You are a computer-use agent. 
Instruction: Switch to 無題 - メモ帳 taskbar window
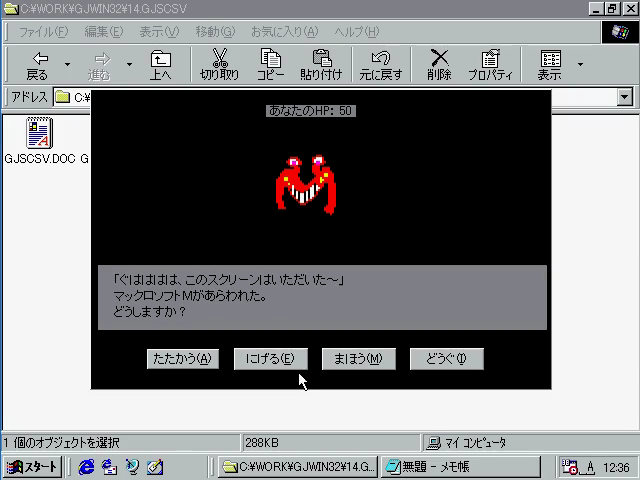coord(460,467)
